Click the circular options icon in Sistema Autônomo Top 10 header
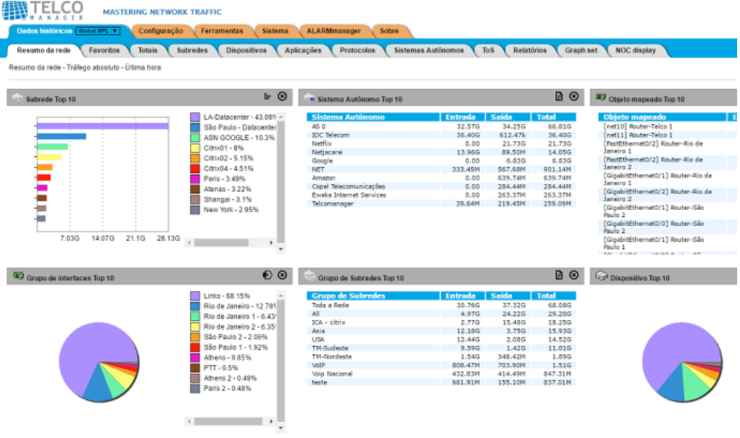The width and height of the screenshot is (740, 438). pyautogui.click(x=573, y=96)
